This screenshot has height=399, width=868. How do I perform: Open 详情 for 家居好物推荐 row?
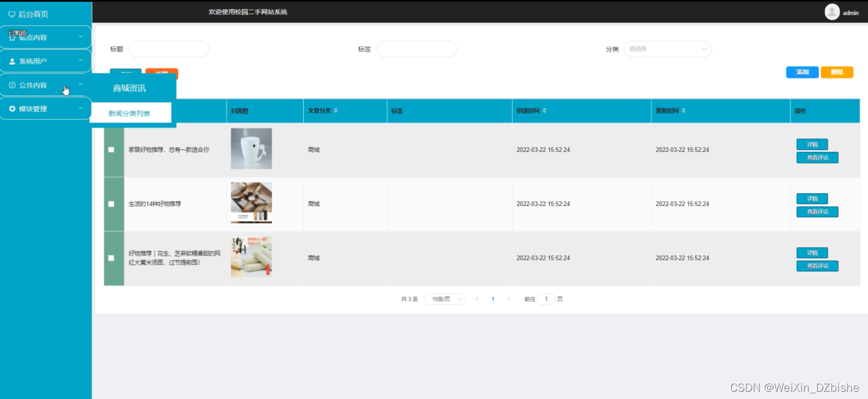click(812, 145)
